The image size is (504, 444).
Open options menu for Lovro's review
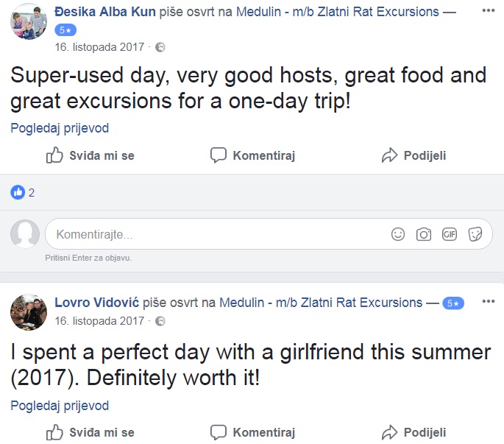click(x=489, y=302)
